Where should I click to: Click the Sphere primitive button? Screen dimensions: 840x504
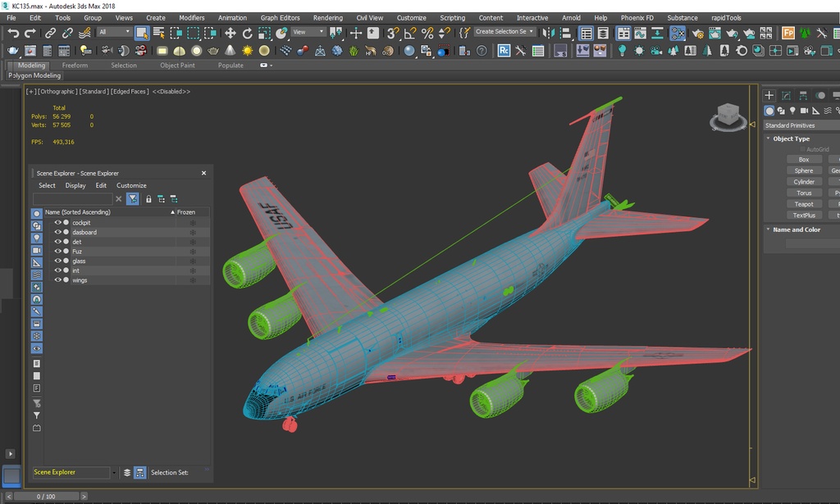coord(804,170)
